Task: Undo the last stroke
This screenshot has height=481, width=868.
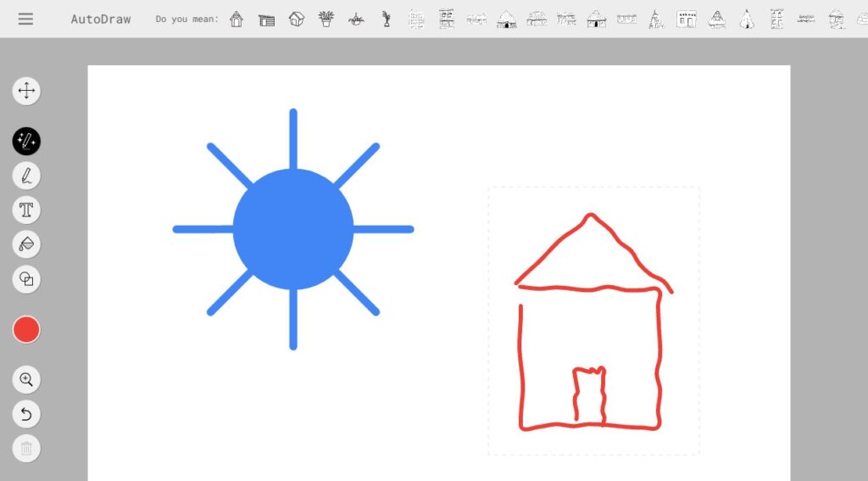Action: click(26, 414)
